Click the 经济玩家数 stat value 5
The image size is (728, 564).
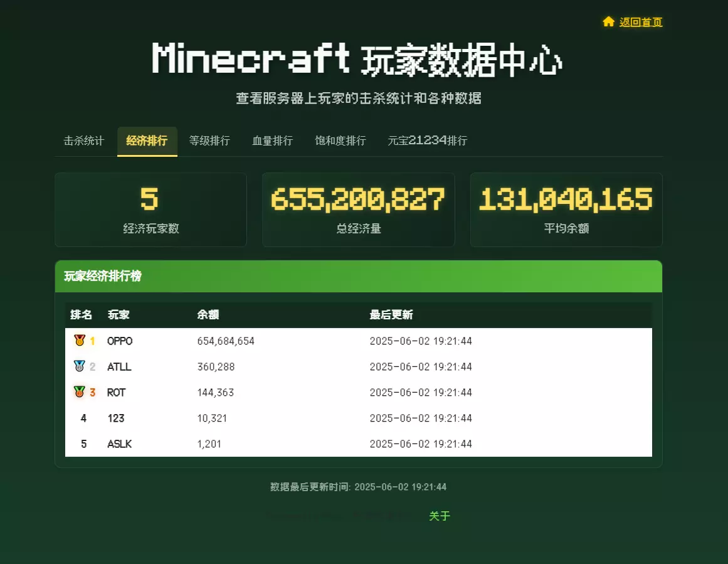149,199
